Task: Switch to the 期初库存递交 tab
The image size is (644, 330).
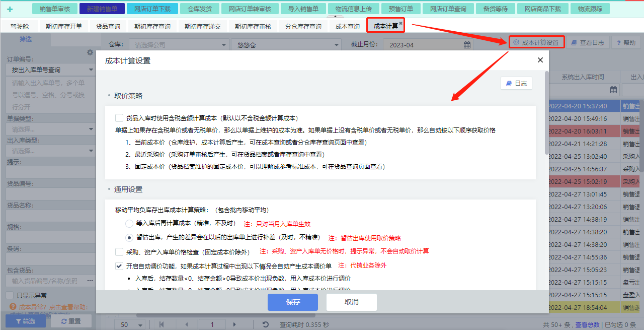Action: (202, 26)
